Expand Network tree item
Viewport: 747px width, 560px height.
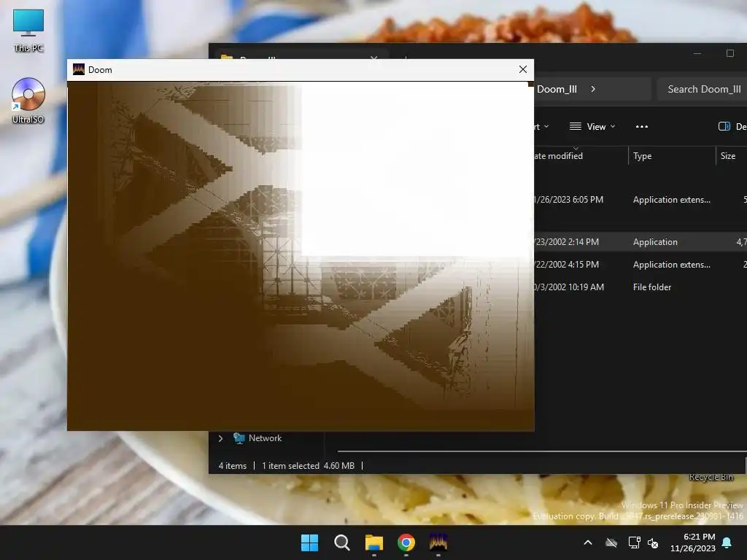coord(220,438)
